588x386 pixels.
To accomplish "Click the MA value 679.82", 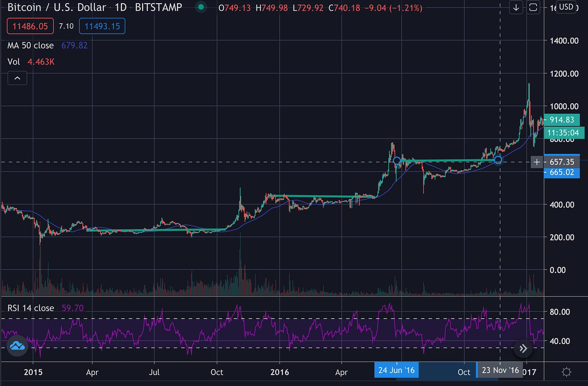I will point(74,46).
